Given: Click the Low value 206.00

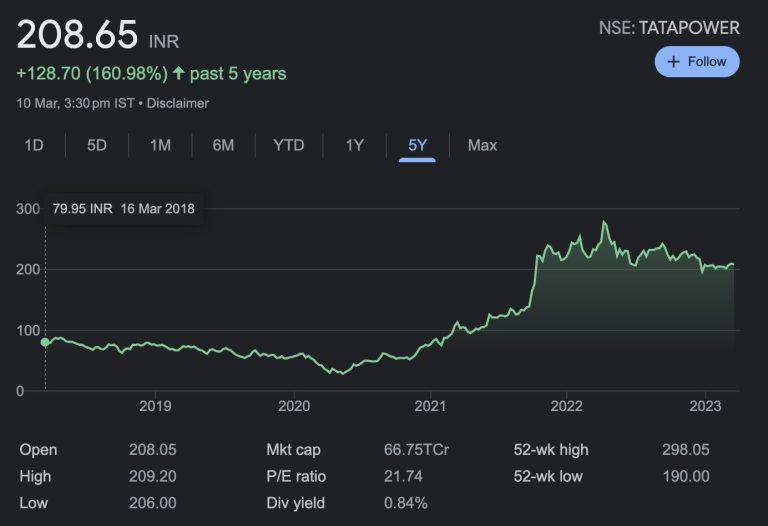Looking at the screenshot, I should pyautogui.click(x=152, y=503).
